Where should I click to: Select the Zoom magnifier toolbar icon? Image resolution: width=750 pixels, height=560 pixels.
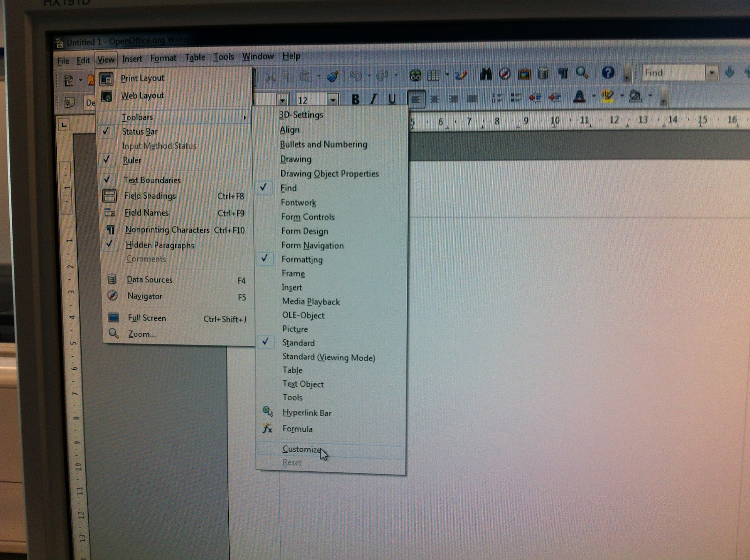point(582,74)
